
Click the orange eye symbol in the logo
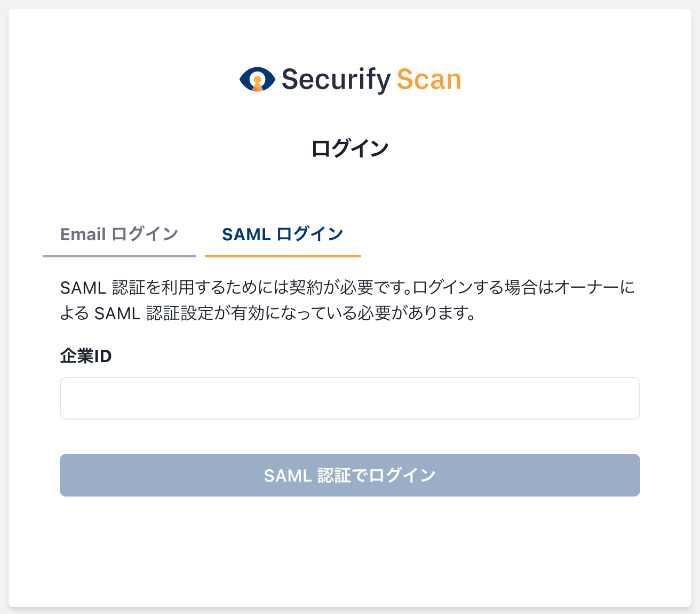pyautogui.click(x=258, y=79)
